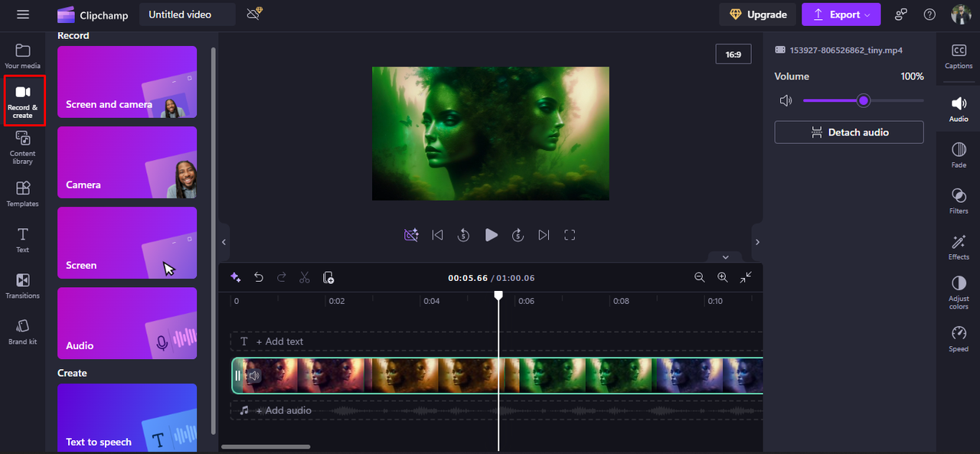
Task: Choose the Camera recording card
Action: [x=127, y=162]
